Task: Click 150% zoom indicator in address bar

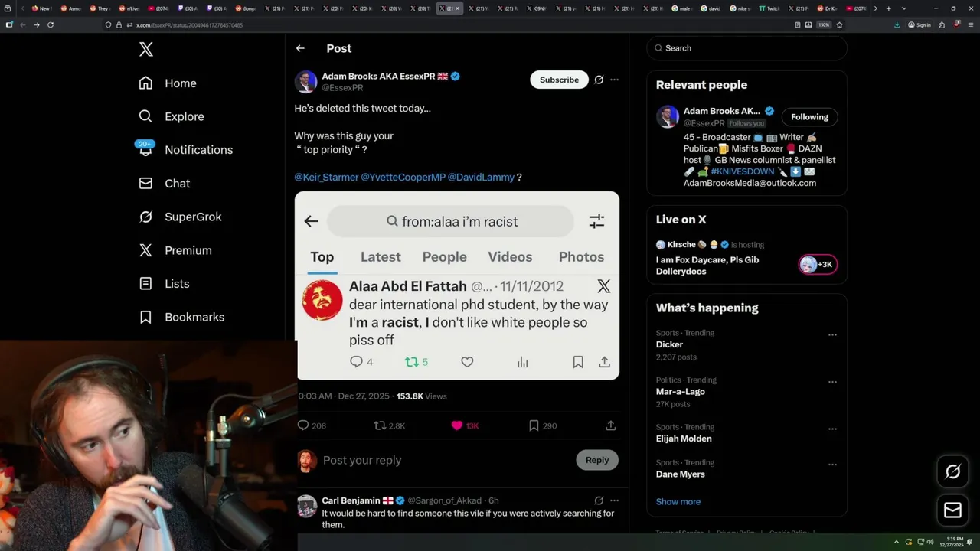Action: click(x=823, y=24)
